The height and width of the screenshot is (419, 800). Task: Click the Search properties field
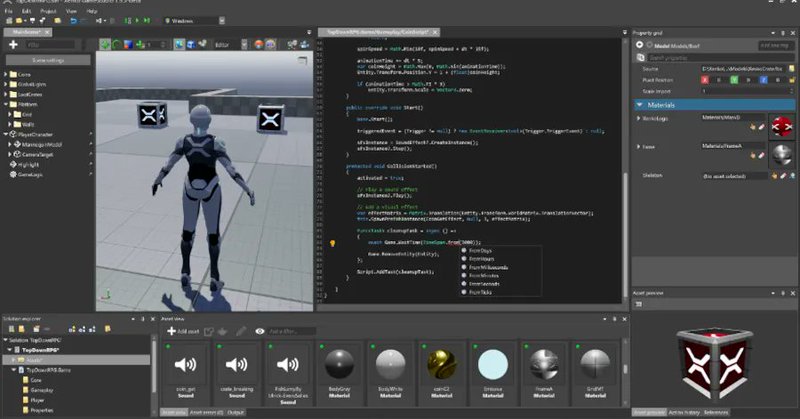point(721,58)
